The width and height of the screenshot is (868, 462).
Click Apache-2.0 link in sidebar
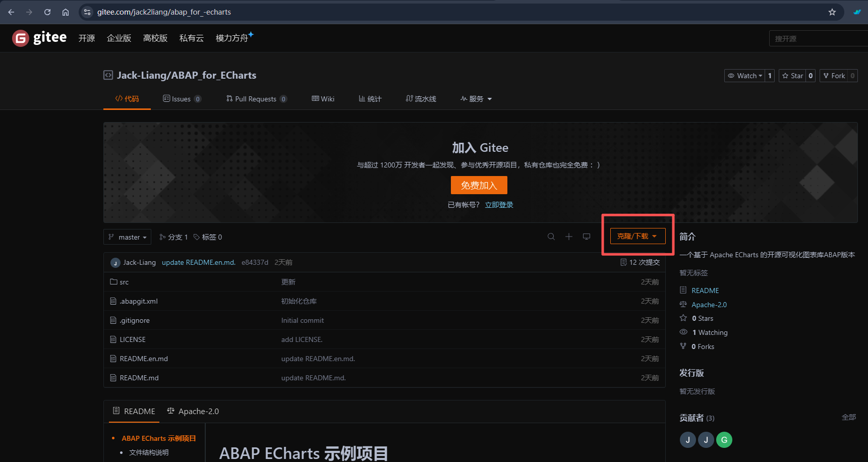tap(709, 305)
